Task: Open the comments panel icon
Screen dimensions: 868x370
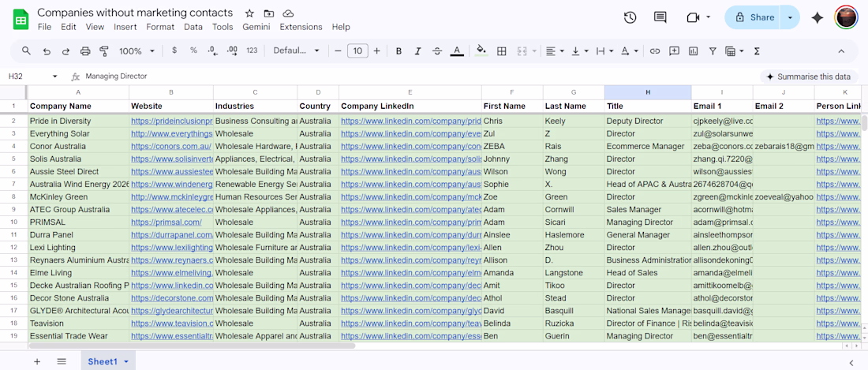Action: click(660, 17)
